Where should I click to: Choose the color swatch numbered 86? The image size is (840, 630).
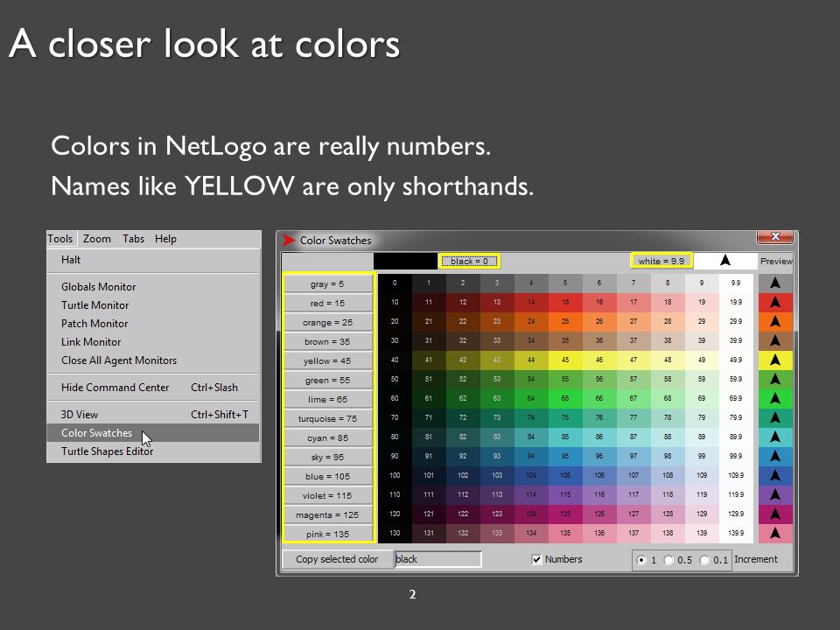click(599, 437)
